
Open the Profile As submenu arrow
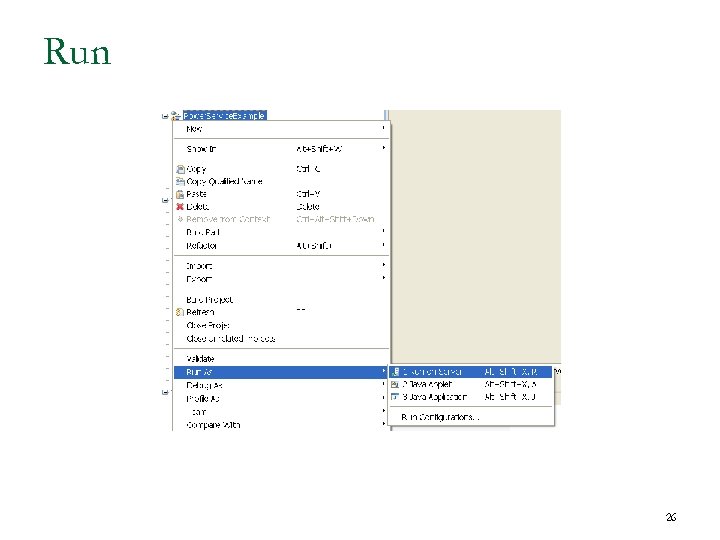(x=384, y=397)
